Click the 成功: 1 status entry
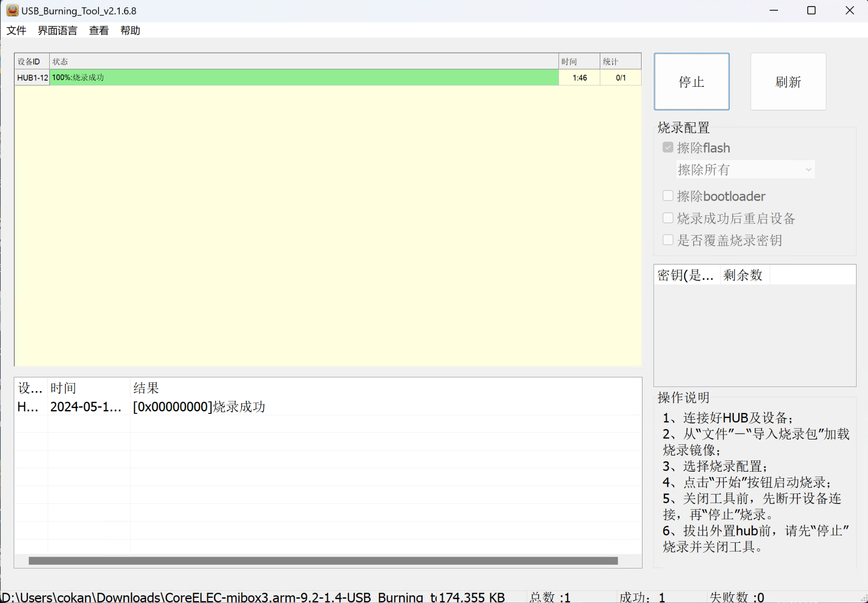This screenshot has width=868, height=603. coord(642,597)
